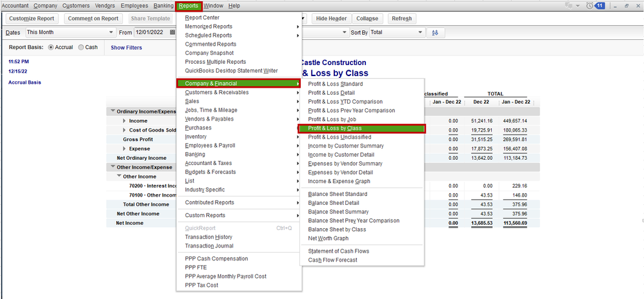Click the A-Z sort order icon
The width and height of the screenshot is (644, 299).
(436, 33)
